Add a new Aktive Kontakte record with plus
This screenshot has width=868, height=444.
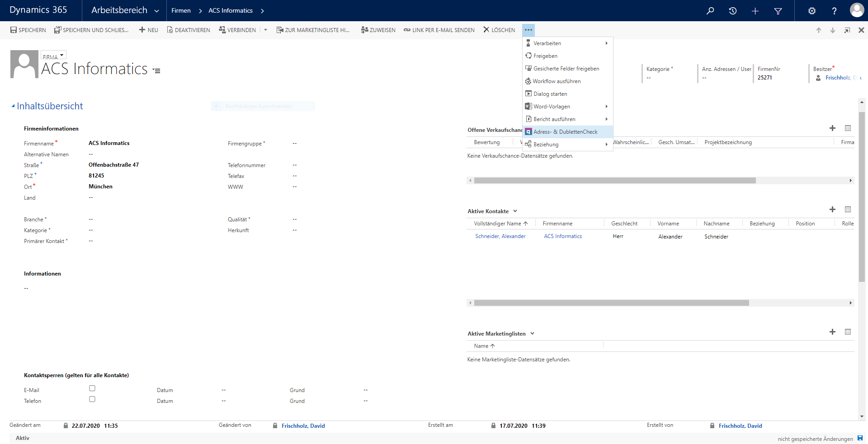pos(832,210)
